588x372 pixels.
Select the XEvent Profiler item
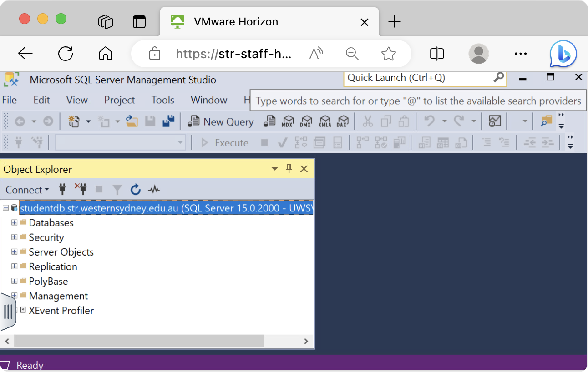(x=61, y=310)
